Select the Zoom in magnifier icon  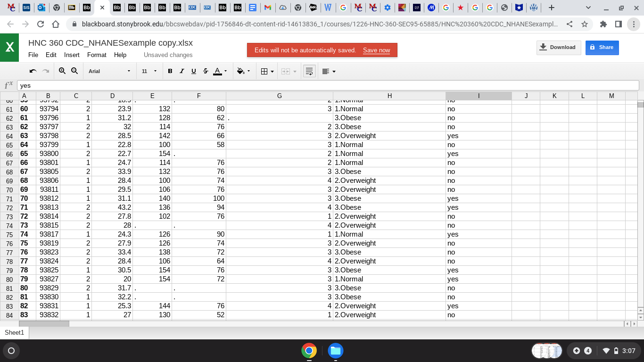pos(62,71)
